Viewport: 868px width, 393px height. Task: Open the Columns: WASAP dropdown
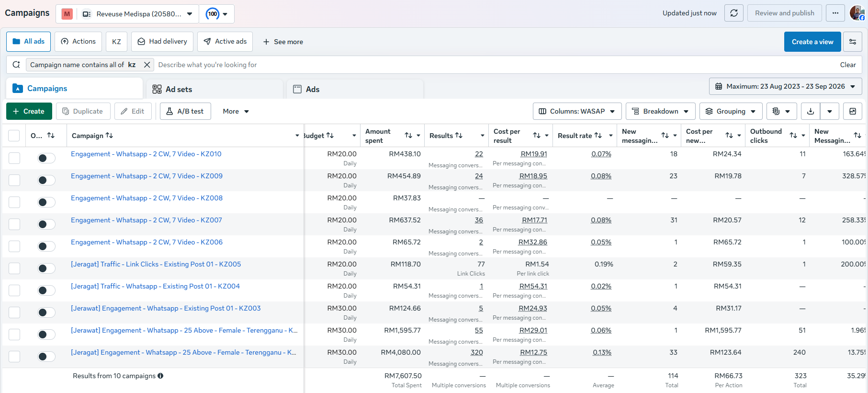(577, 111)
